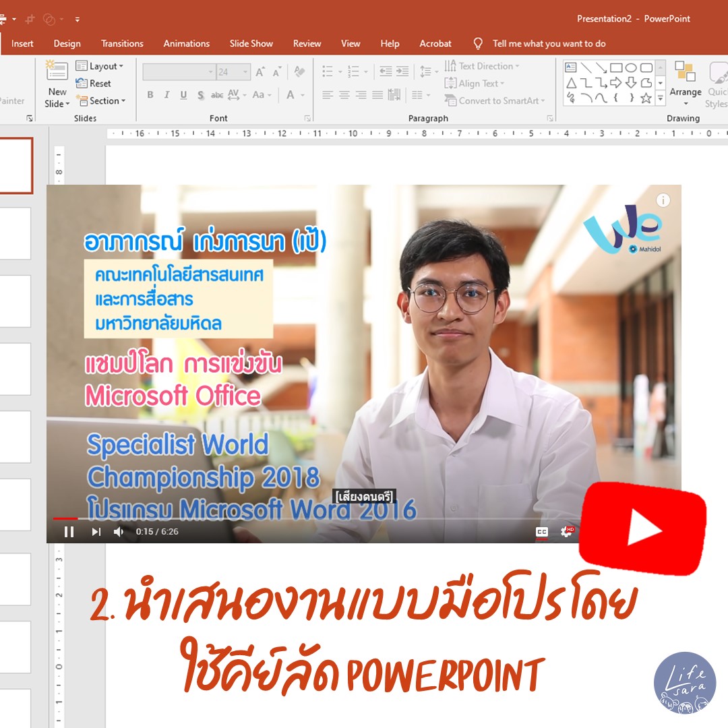
Task: Open the Help tab
Action: (x=390, y=44)
